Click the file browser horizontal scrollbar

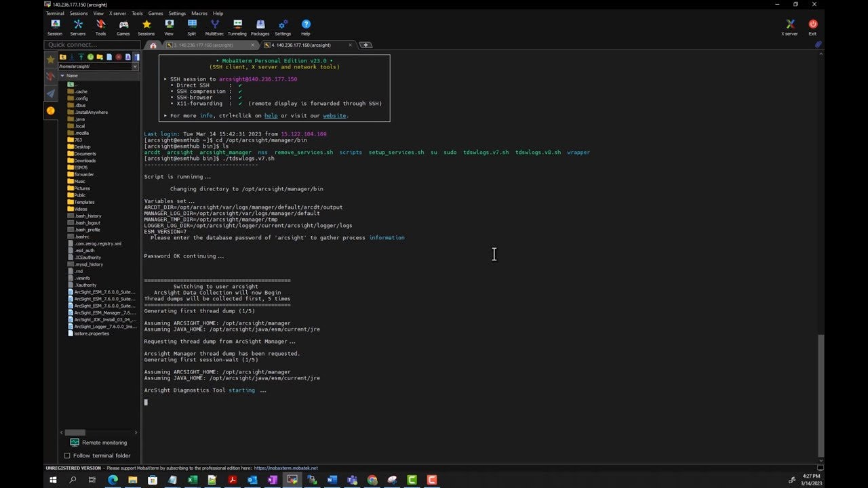[x=75, y=432]
